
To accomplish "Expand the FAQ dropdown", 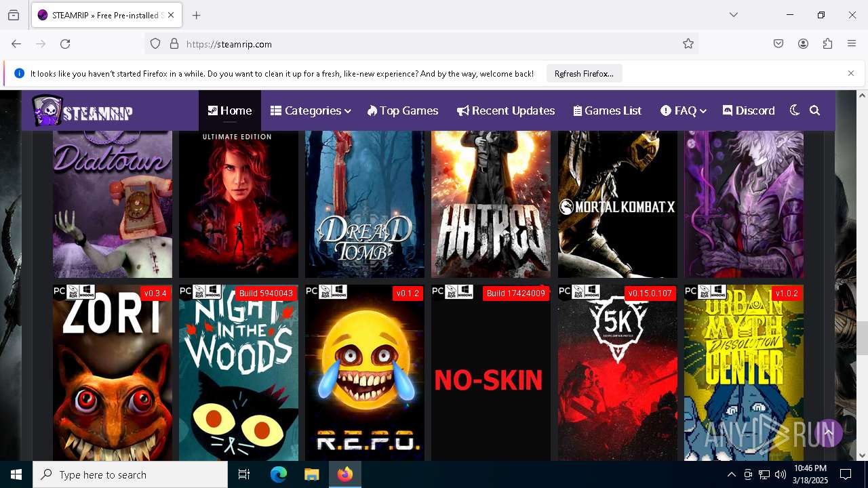I will click(684, 110).
